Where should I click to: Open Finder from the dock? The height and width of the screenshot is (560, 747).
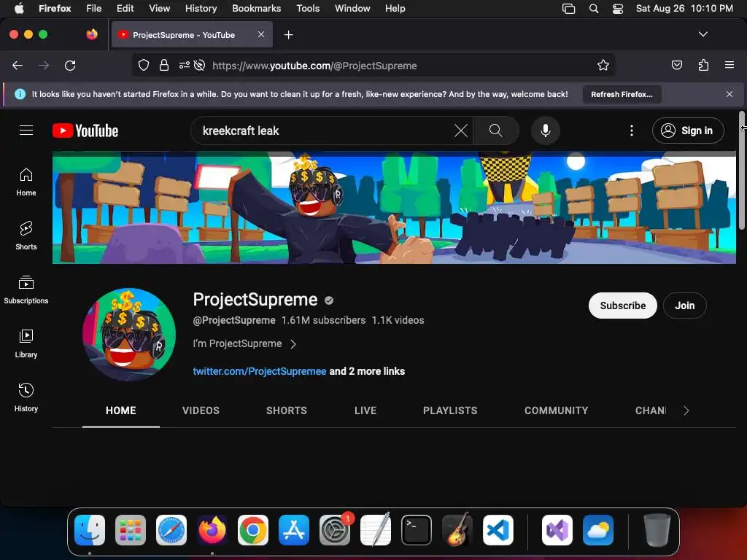tap(90, 530)
